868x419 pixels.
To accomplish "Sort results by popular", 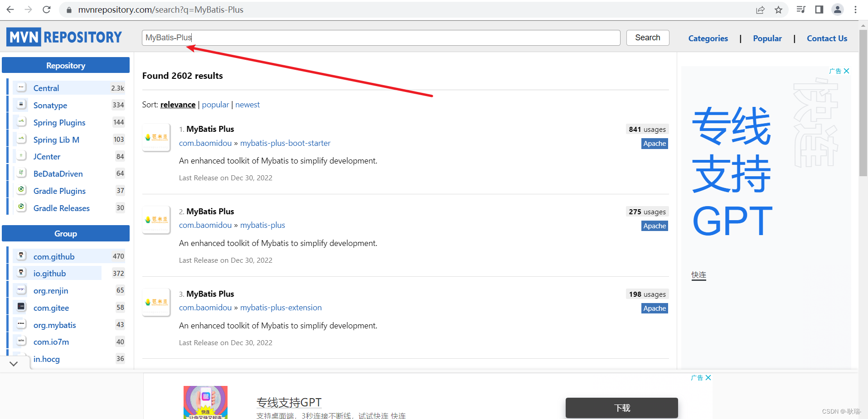I will 215,105.
